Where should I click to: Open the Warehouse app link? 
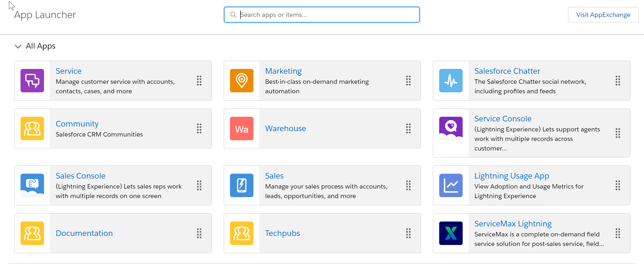(x=285, y=128)
